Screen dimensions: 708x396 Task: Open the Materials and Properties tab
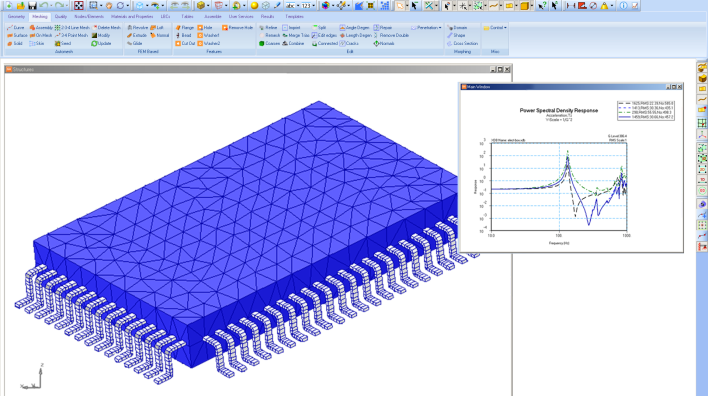[132, 16]
